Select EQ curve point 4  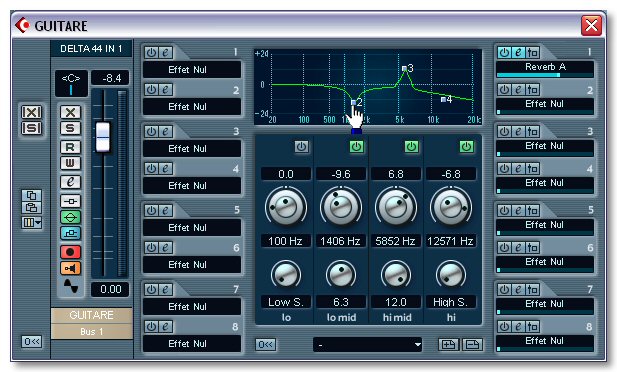coord(443,100)
